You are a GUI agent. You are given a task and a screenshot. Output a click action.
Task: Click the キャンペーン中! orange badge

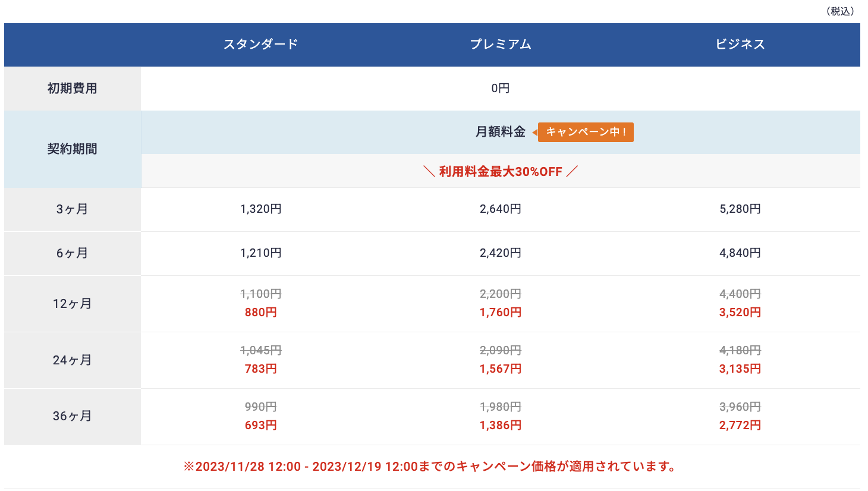tap(586, 132)
